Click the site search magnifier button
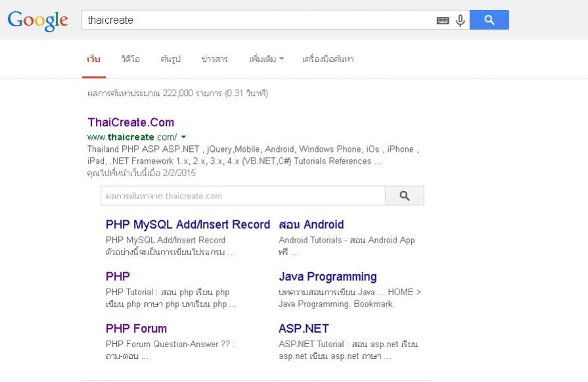This screenshot has width=588, height=382. [x=404, y=195]
